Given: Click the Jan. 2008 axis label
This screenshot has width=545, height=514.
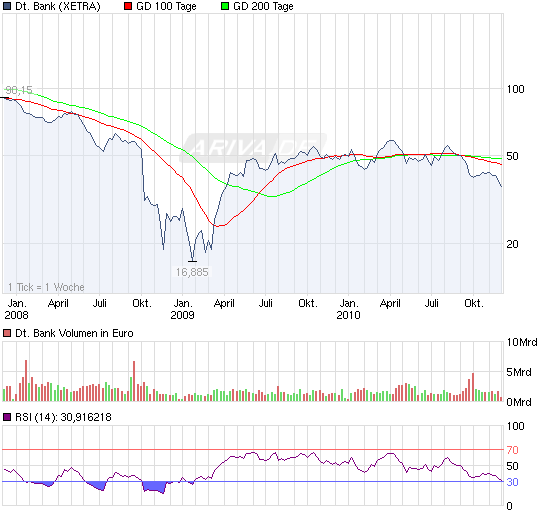Looking at the screenshot, I should (16, 309).
